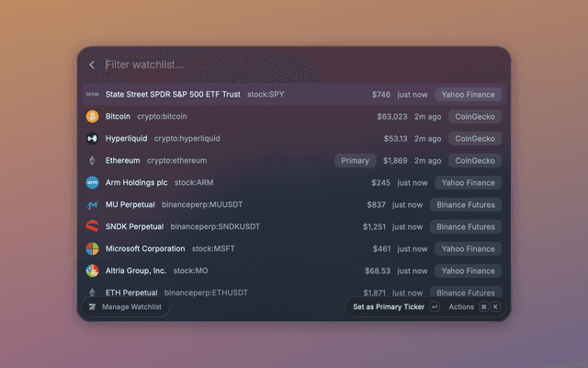Click the SNDK Perpetual red logo icon

[x=92, y=226]
